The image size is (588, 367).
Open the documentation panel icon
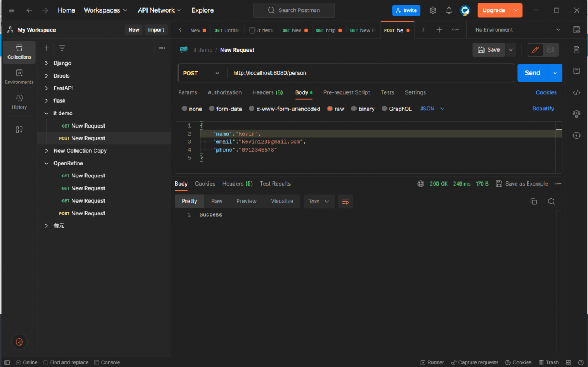577,49
